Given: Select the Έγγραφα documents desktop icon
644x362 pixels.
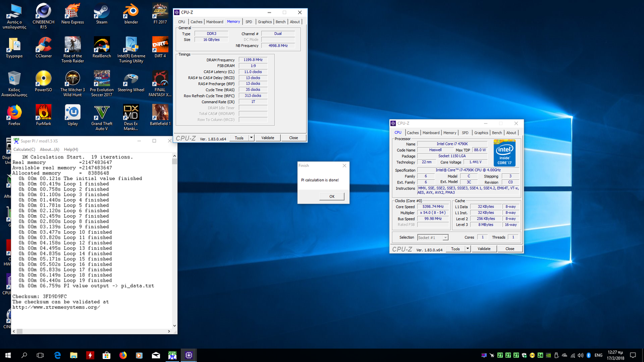Looking at the screenshot, I should (x=14, y=48).
